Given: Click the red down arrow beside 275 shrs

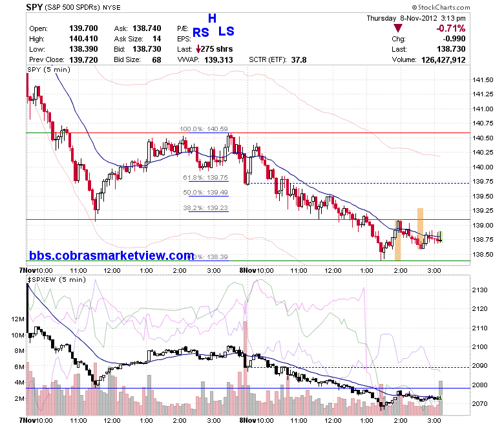Looking at the screenshot, I should tap(198, 49).
